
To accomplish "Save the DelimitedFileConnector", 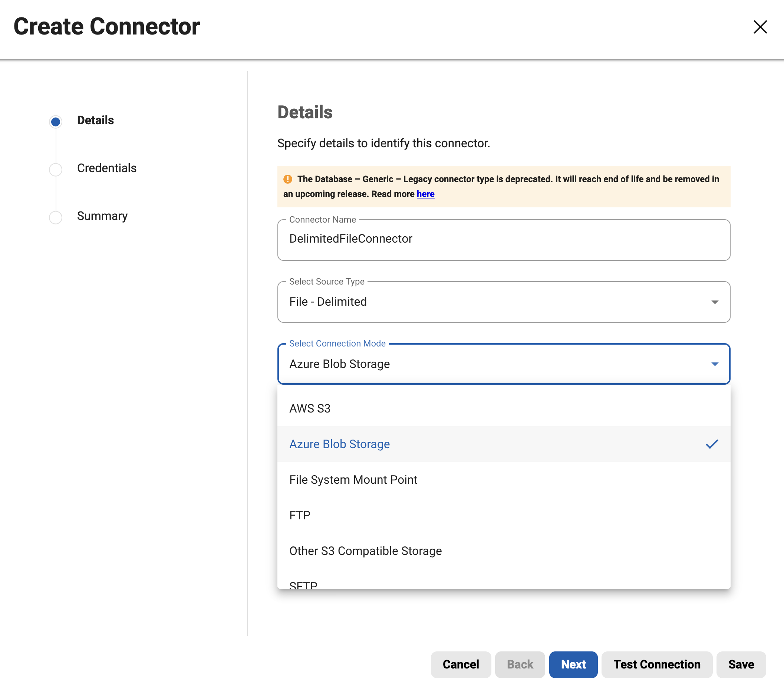I will (x=741, y=664).
